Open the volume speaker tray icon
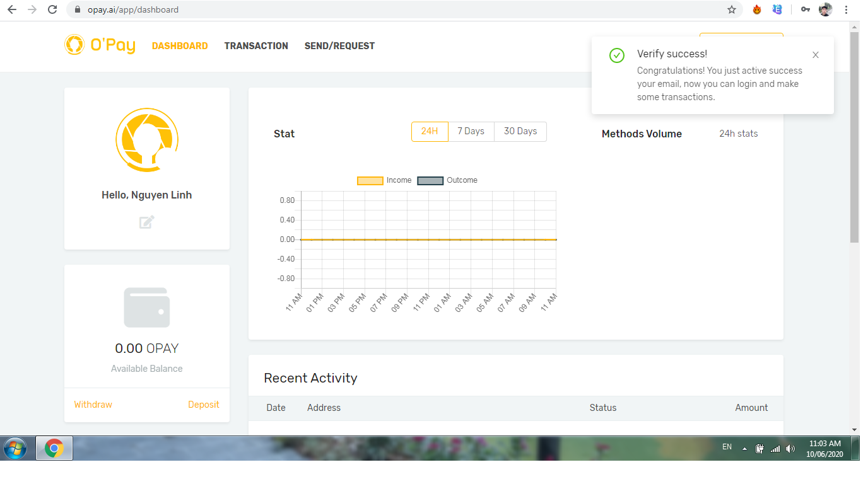 pyautogui.click(x=790, y=449)
